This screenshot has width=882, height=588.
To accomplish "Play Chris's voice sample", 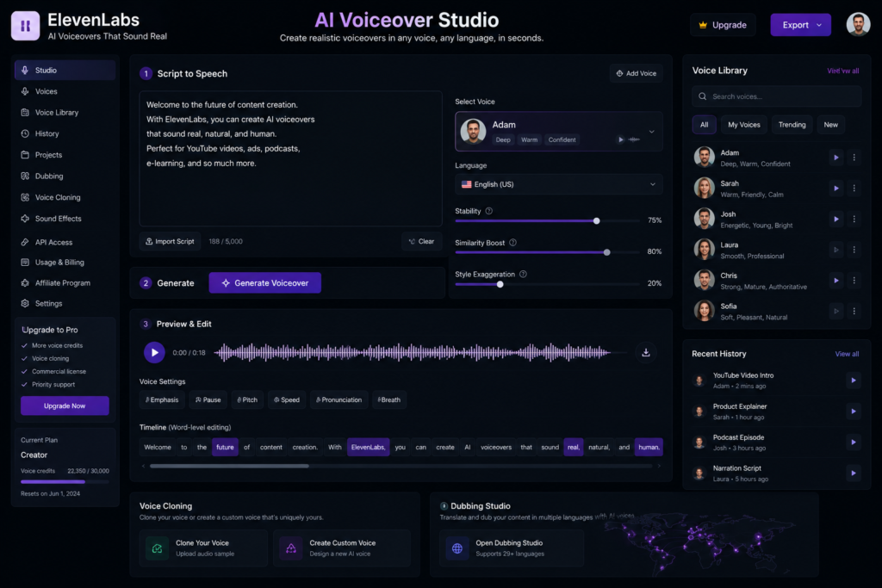I will point(835,281).
